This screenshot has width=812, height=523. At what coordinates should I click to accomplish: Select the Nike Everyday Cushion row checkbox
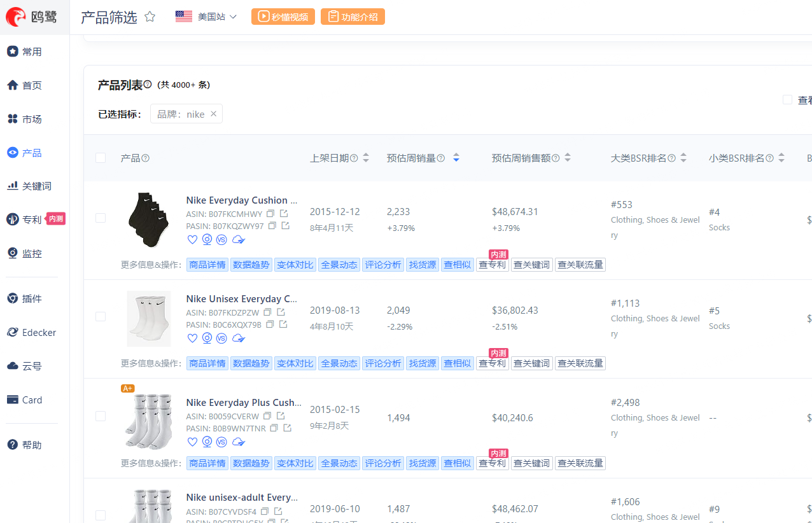coord(101,218)
